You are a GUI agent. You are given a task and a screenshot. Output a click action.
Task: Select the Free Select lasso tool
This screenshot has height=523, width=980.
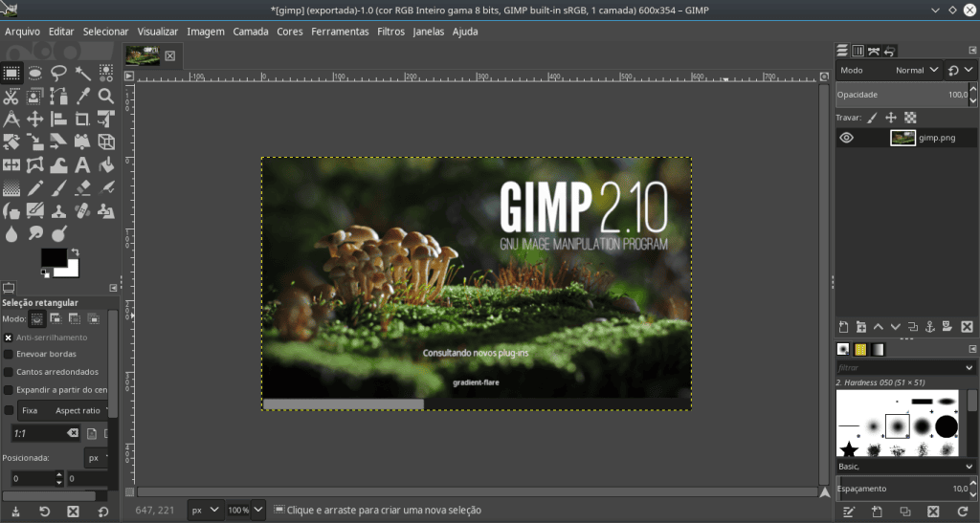[x=58, y=73]
